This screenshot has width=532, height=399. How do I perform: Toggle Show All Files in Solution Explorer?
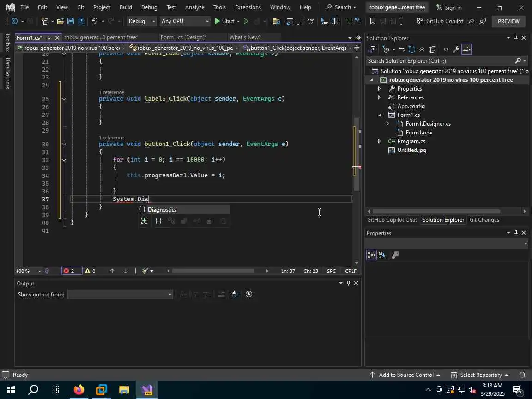(432, 49)
